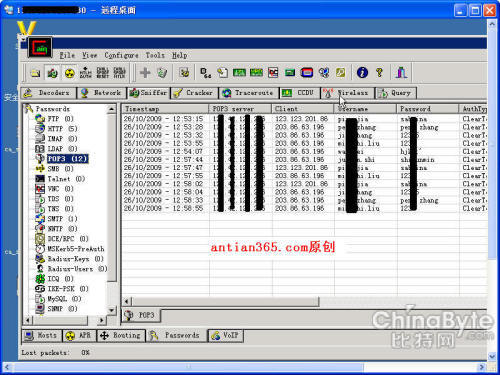
Task: Click the plus add-to-list toolbar icon
Action: [x=145, y=72]
